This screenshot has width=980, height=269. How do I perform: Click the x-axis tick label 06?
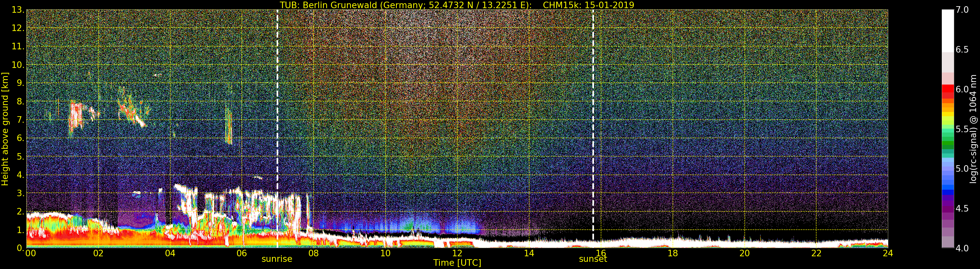242,253
